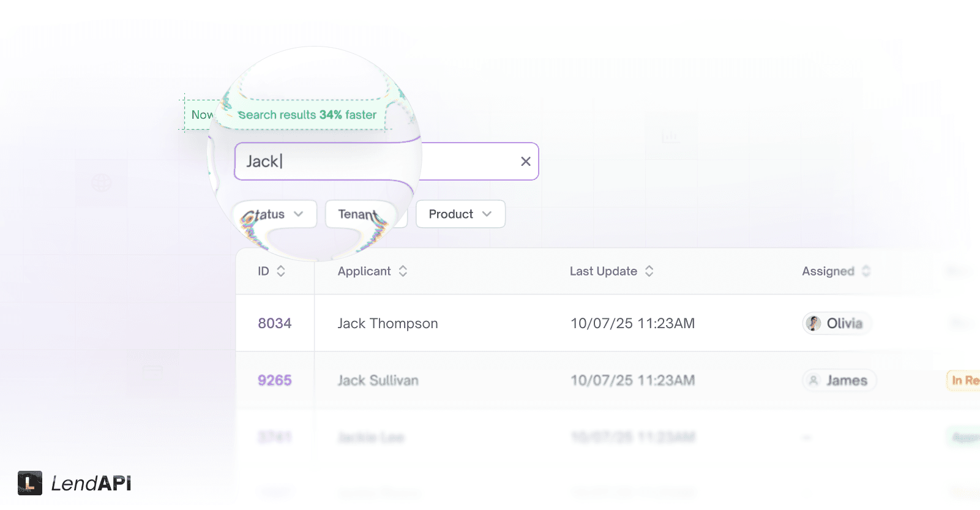Image resolution: width=980 pixels, height=510 pixels.
Task: Click Olivia's avatar photo
Action: click(x=813, y=323)
